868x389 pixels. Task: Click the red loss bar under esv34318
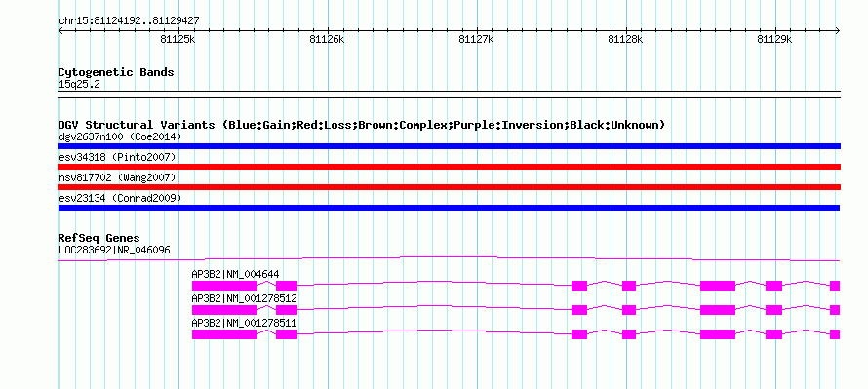coord(449,167)
